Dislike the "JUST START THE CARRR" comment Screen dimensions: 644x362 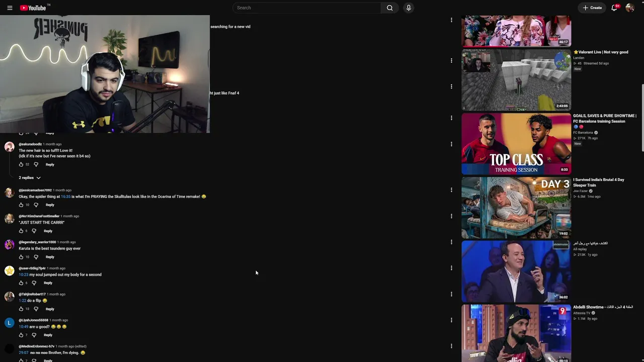tap(34, 231)
